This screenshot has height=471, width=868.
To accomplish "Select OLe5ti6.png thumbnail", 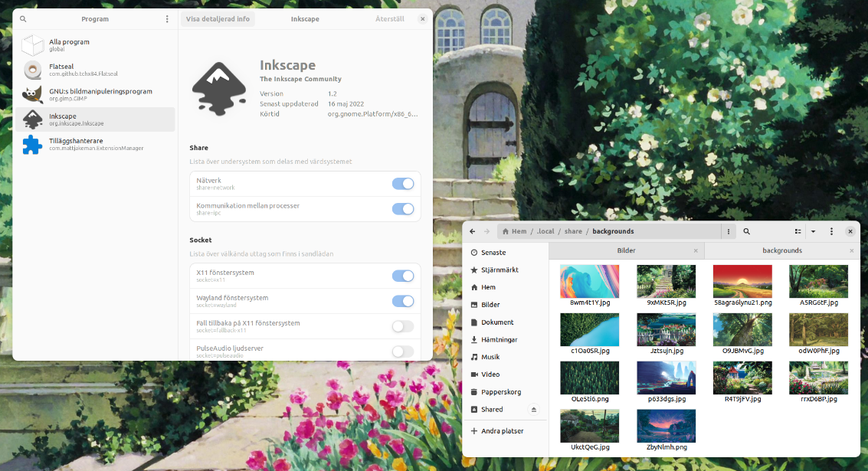I will pyautogui.click(x=590, y=378).
